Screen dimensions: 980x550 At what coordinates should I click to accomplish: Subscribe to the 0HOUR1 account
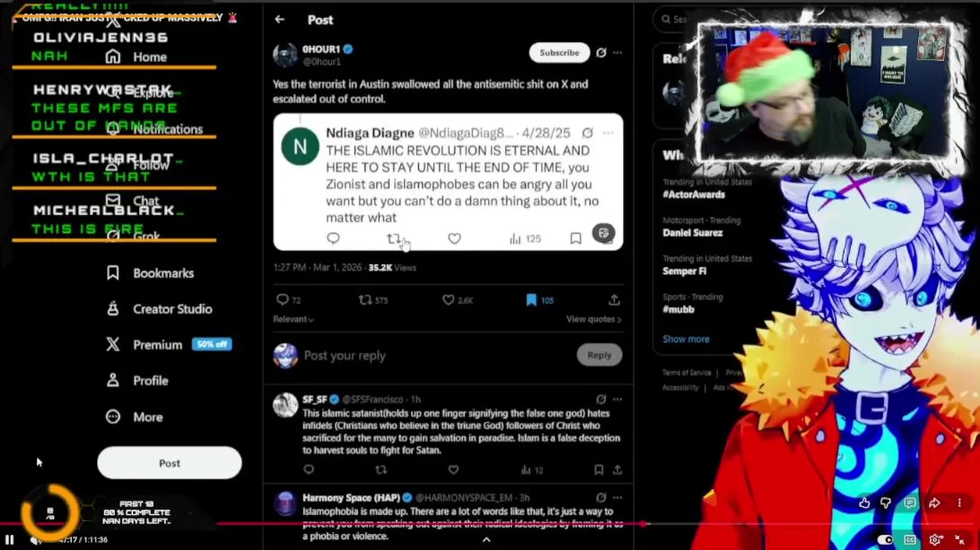click(559, 53)
